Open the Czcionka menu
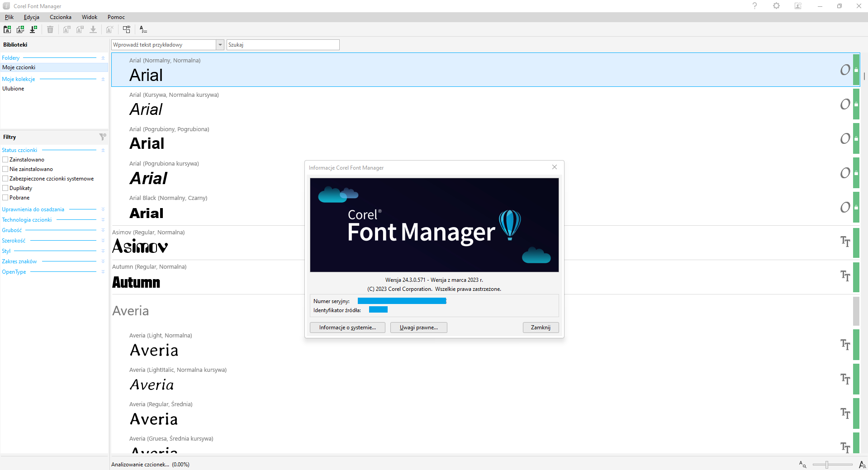Image resolution: width=868 pixels, height=470 pixels. coord(61,17)
